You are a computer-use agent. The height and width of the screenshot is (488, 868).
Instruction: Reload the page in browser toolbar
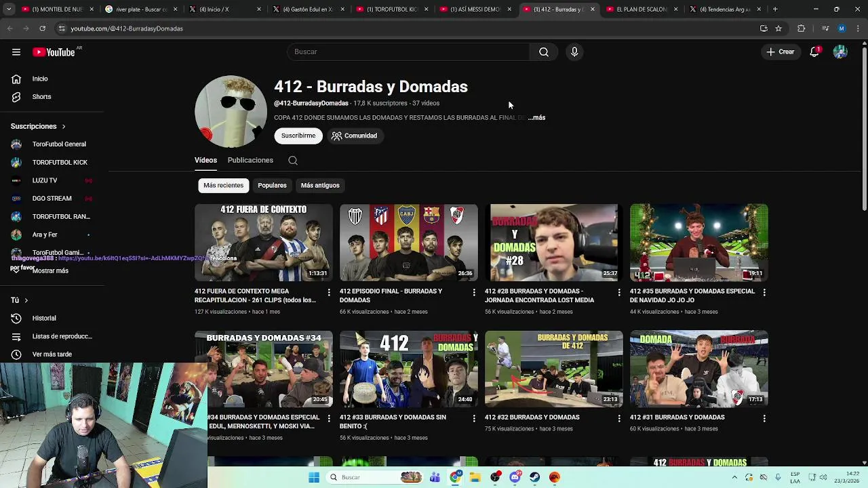(x=42, y=28)
